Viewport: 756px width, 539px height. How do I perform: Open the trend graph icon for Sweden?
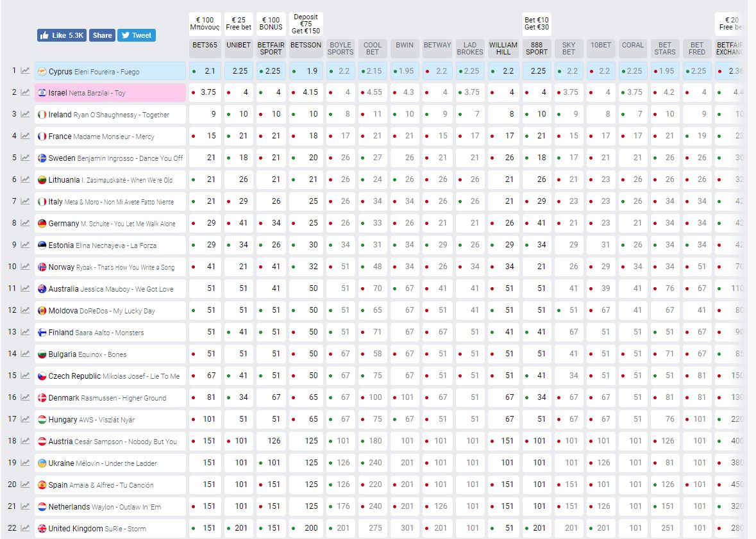pyautogui.click(x=25, y=158)
